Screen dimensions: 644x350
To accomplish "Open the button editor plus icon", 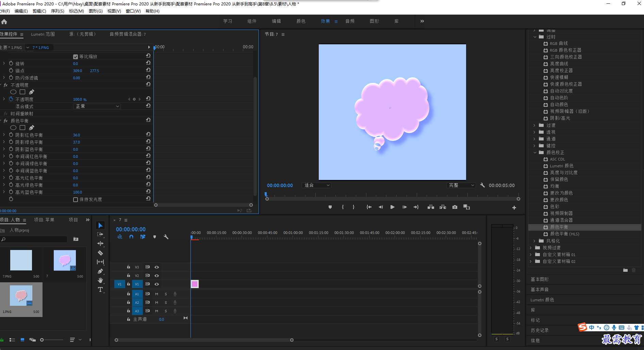I will pyautogui.click(x=514, y=207).
